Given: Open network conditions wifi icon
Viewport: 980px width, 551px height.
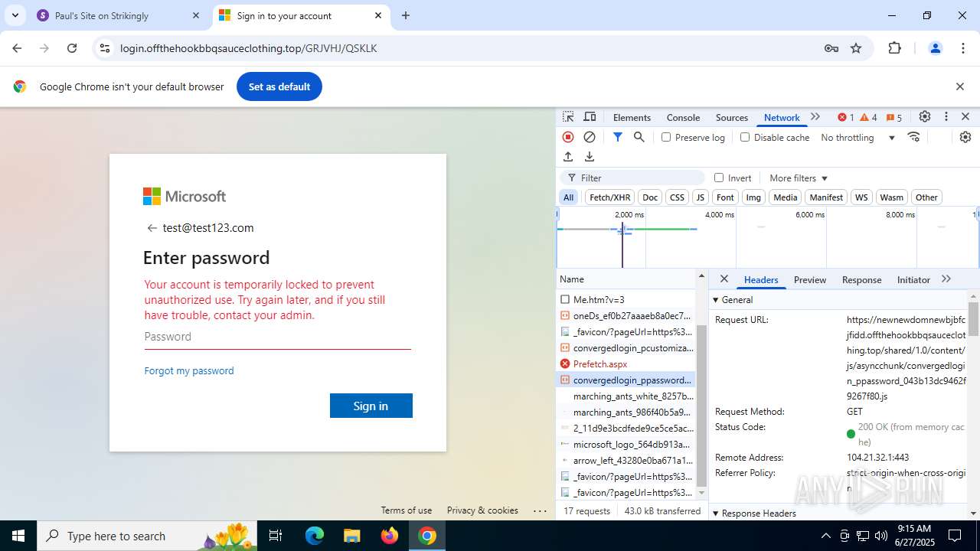Looking at the screenshot, I should pyautogui.click(x=913, y=137).
